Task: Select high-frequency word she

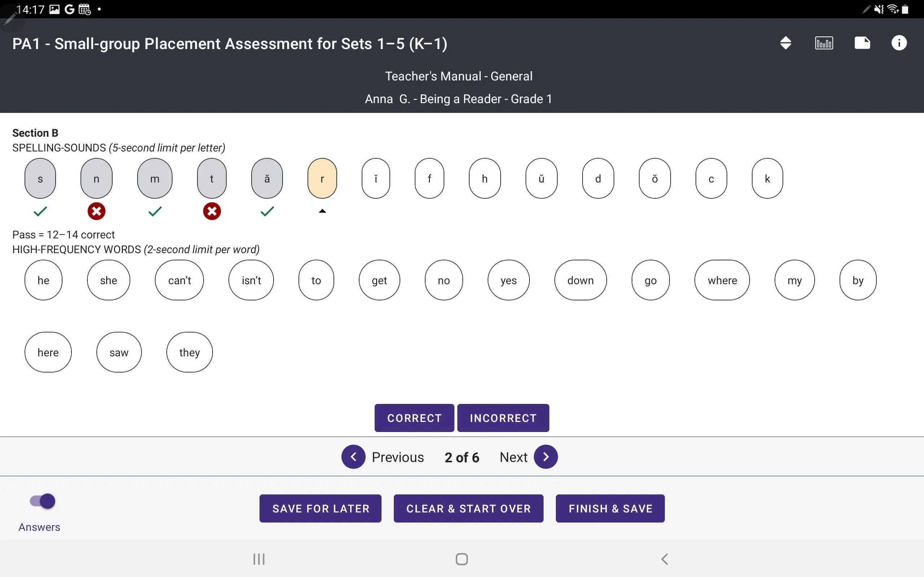Action: tap(108, 280)
